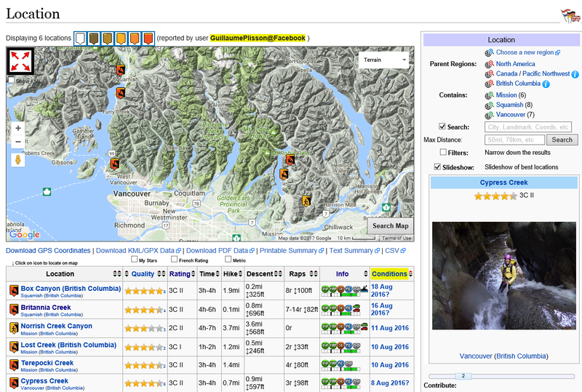This screenshot has width=582, height=392.
Task: Open the Terrain map type dropdown
Action: 384,61
